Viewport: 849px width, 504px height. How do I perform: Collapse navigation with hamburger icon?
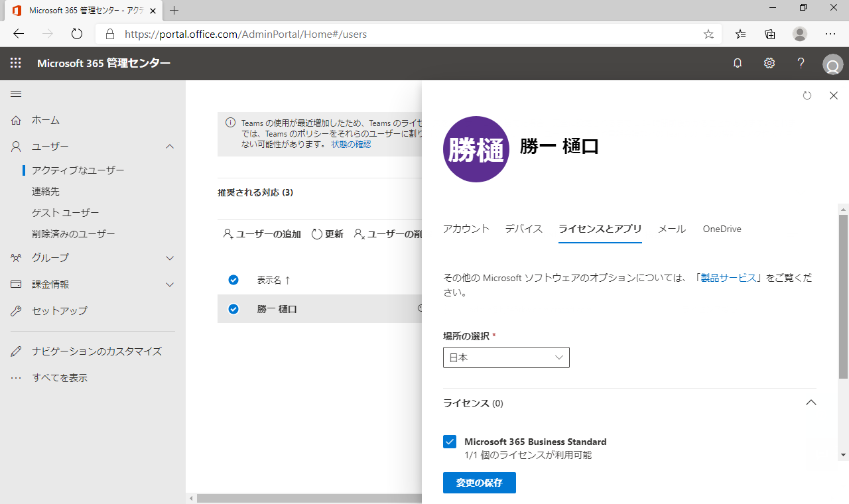[x=16, y=94]
